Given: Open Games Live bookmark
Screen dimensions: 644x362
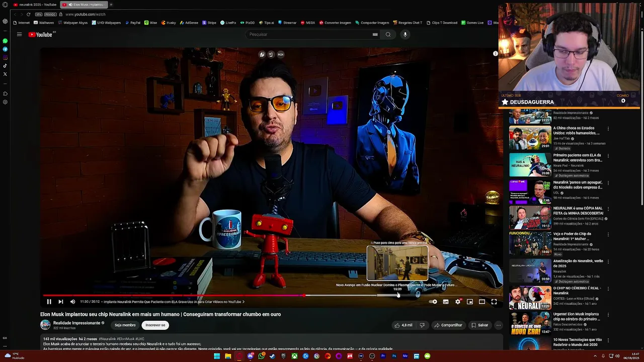Looking at the screenshot, I should [472, 23].
